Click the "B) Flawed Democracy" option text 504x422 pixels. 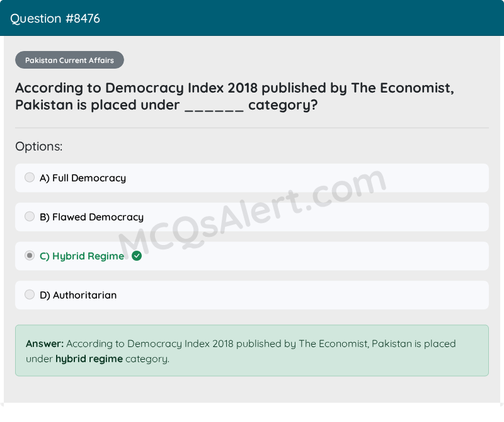pos(91,217)
